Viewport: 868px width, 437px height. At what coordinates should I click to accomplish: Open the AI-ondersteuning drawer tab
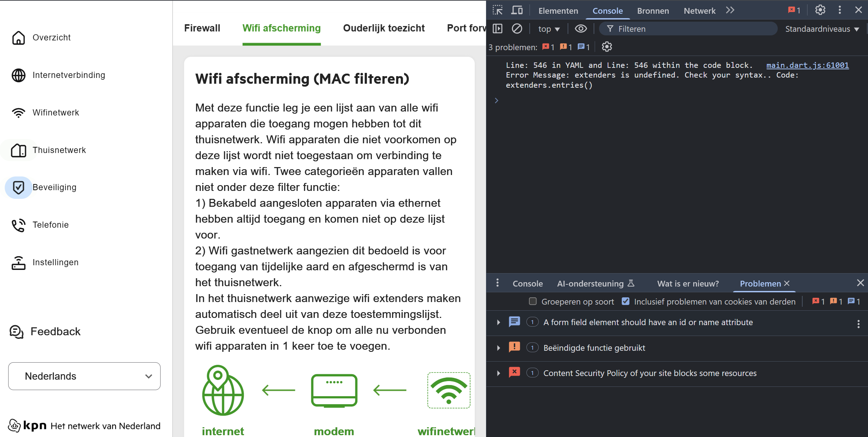(596, 284)
